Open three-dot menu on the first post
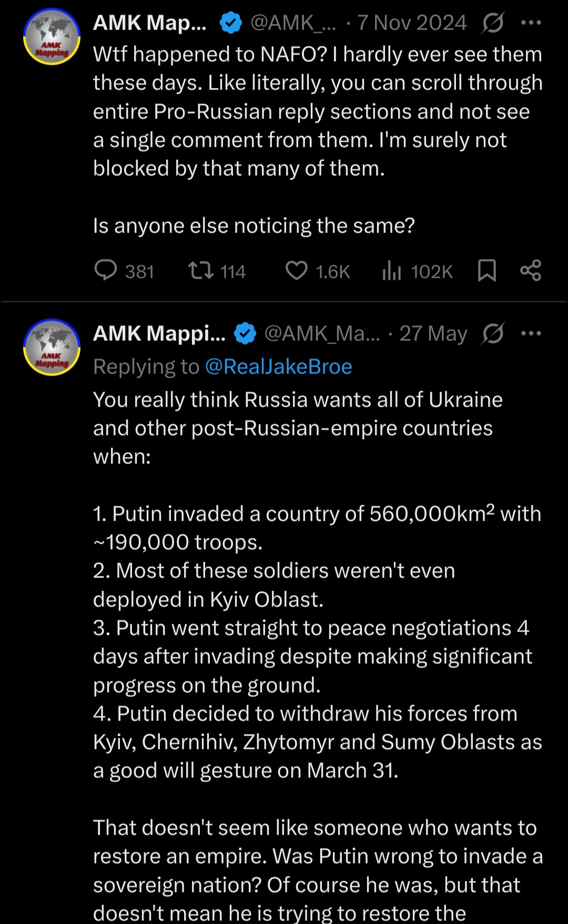This screenshot has height=924, width=568. (x=531, y=23)
